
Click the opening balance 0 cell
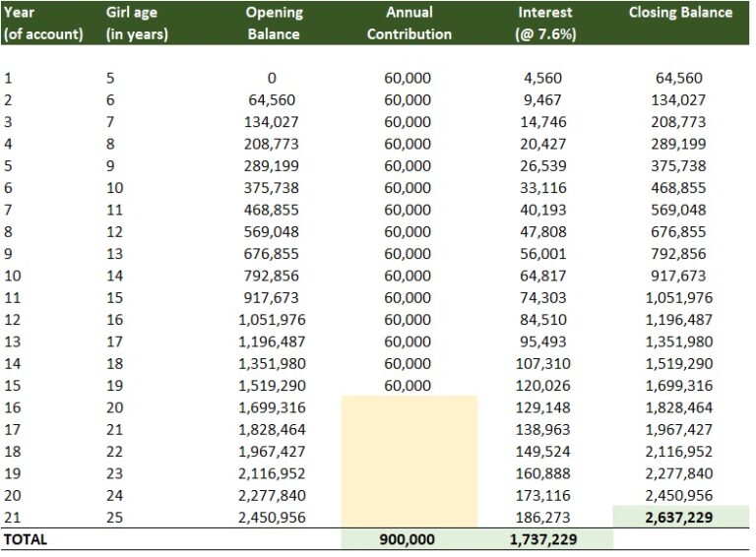[273, 78]
